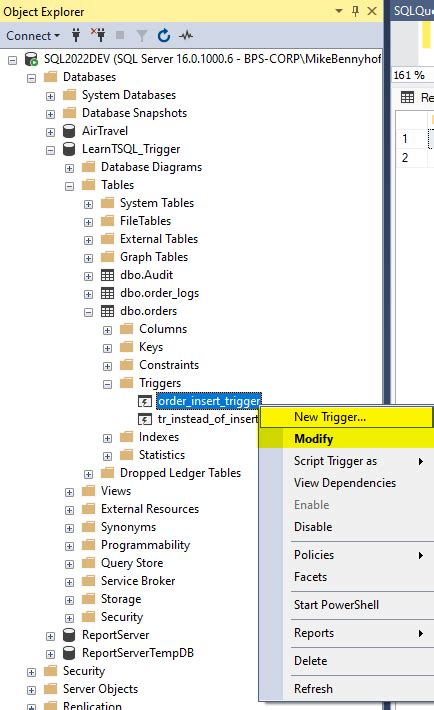
Task: Click the Filter funnel icon
Action: click(142, 35)
